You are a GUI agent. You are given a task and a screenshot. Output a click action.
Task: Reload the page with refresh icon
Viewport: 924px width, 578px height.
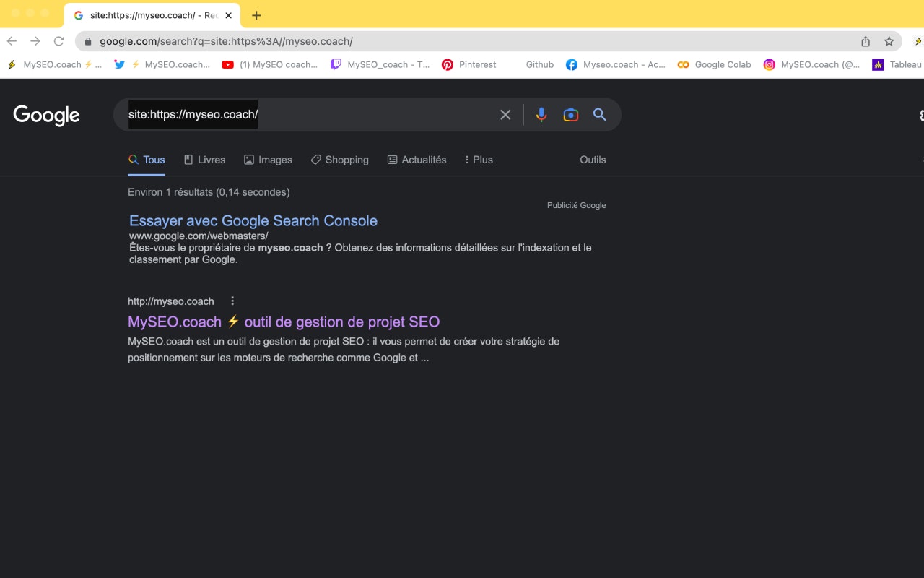point(59,41)
